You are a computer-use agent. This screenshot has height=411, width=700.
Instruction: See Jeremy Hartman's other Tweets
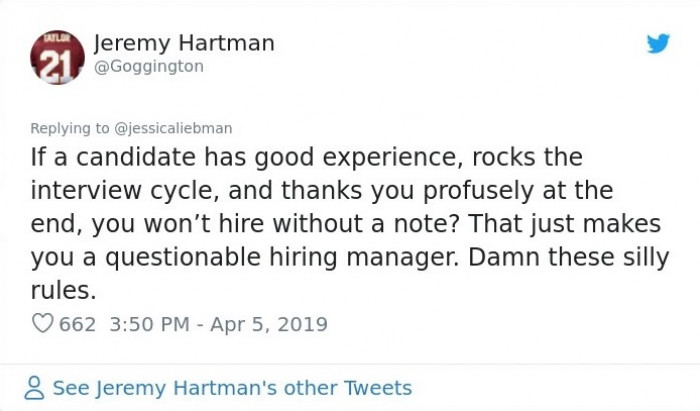click(232, 388)
